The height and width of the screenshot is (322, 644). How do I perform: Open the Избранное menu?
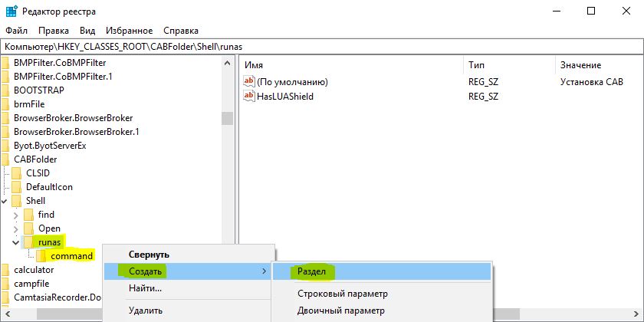click(x=130, y=31)
